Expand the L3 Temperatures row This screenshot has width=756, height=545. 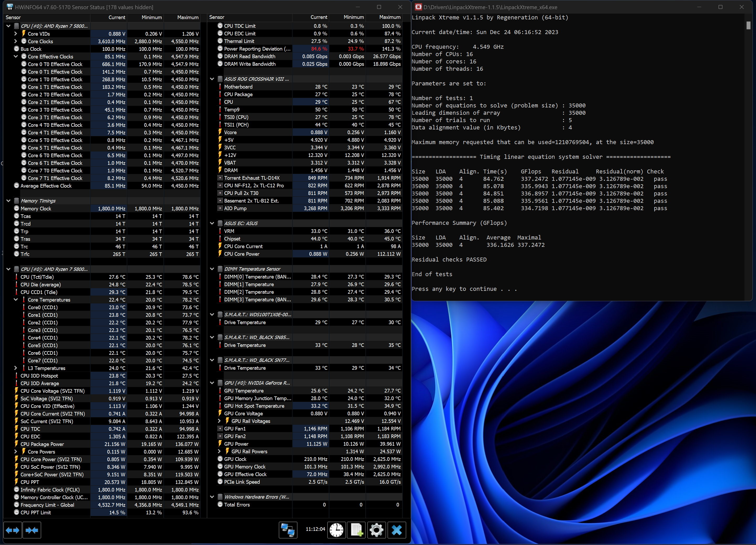[x=16, y=368]
